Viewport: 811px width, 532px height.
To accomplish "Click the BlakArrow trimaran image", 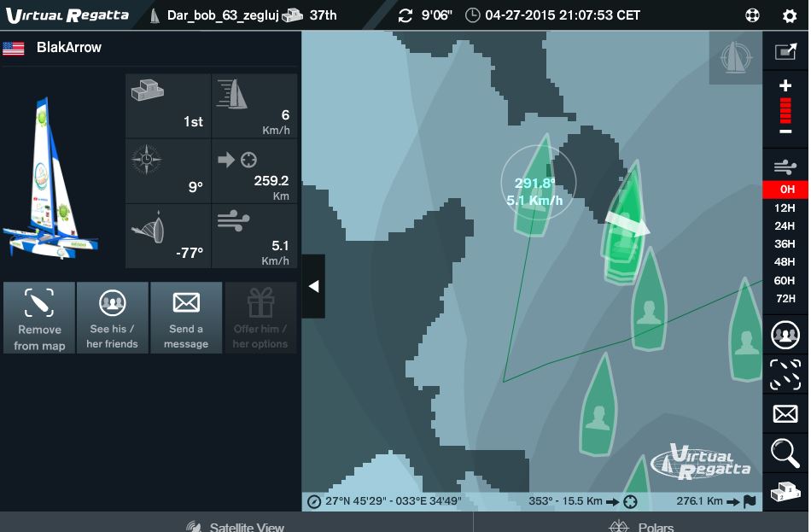I will point(50,178).
